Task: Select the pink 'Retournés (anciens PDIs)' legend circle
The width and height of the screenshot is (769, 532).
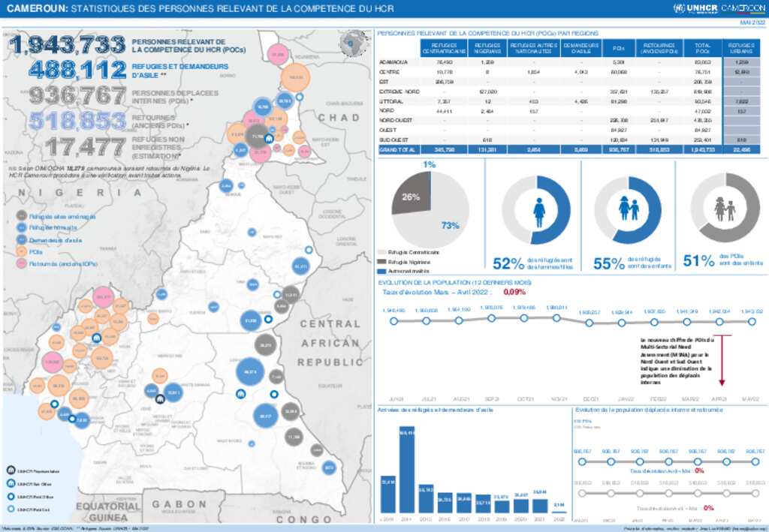Action: pos(22,263)
